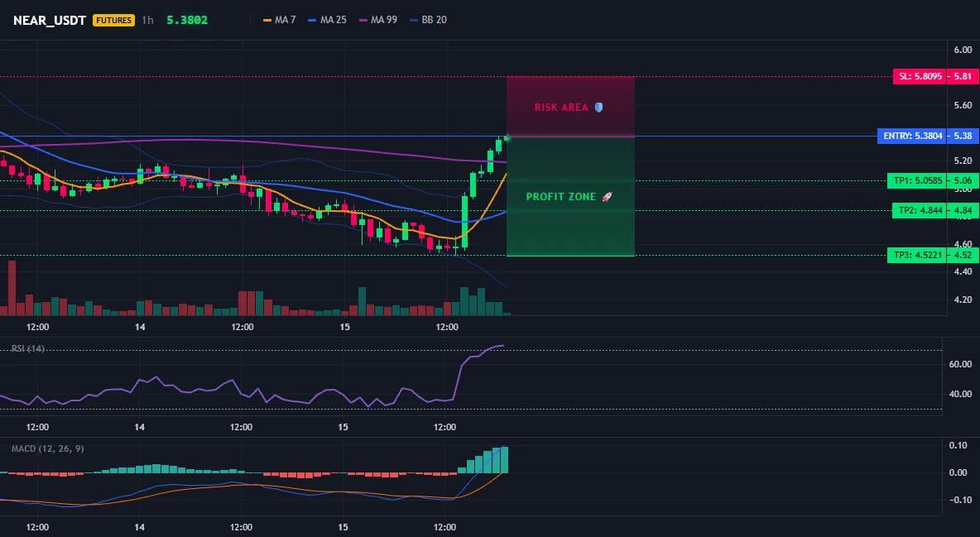This screenshot has width=980, height=537.
Task: Click the shield icon beside RISK AREA
Action: pos(598,108)
